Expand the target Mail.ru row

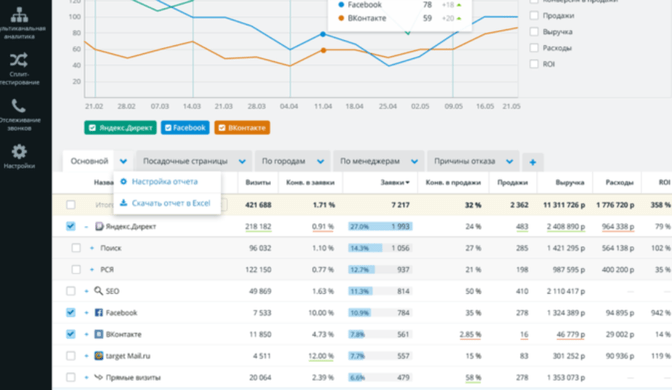(86, 356)
